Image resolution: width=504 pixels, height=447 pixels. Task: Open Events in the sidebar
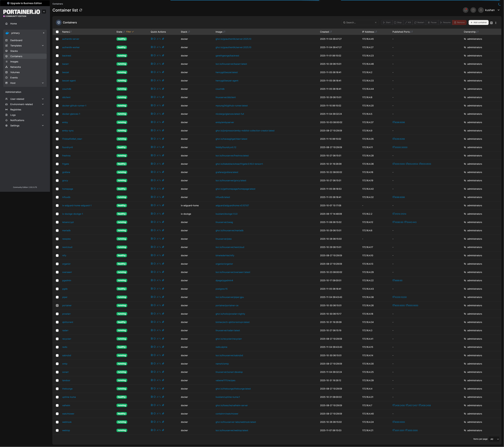[x=14, y=78]
